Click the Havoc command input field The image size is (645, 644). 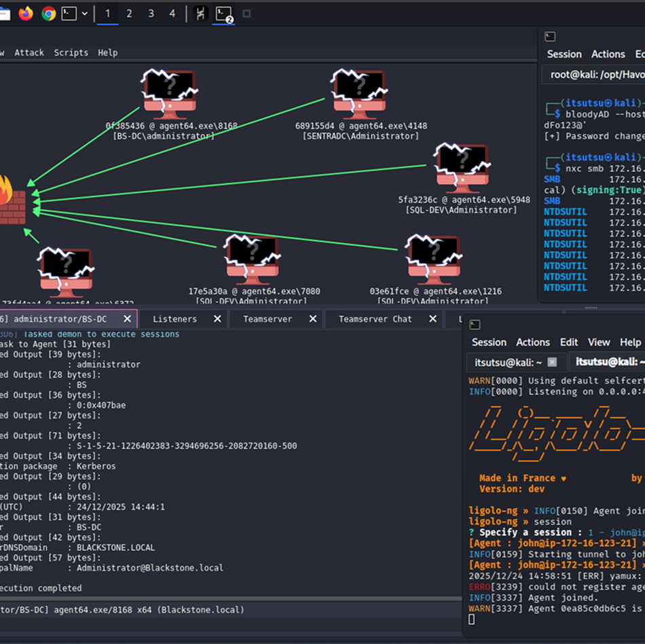pyautogui.click(x=230, y=625)
